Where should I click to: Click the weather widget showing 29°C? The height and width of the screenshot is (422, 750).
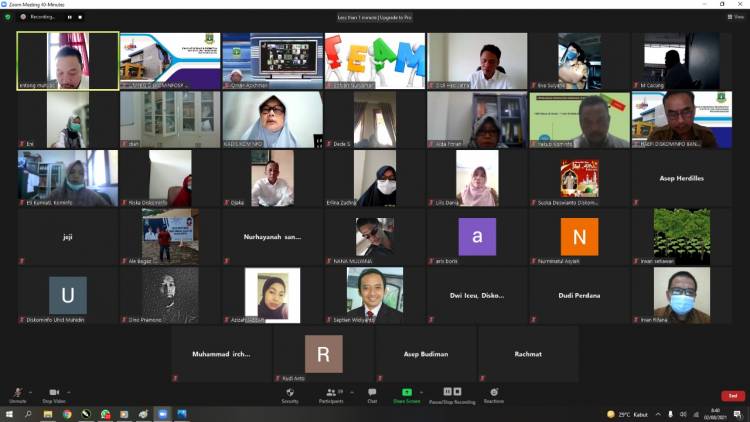tap(627, 414)
